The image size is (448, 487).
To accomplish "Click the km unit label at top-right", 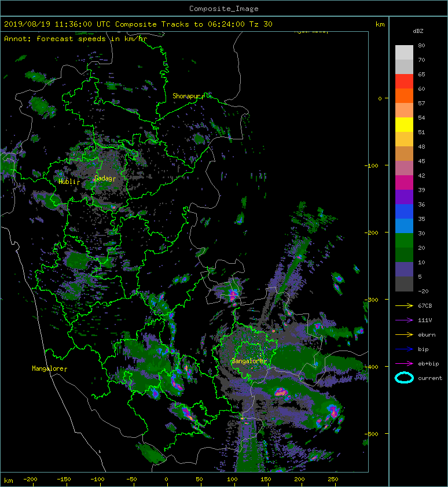I will pyautogui.click(x=380, y=24).
